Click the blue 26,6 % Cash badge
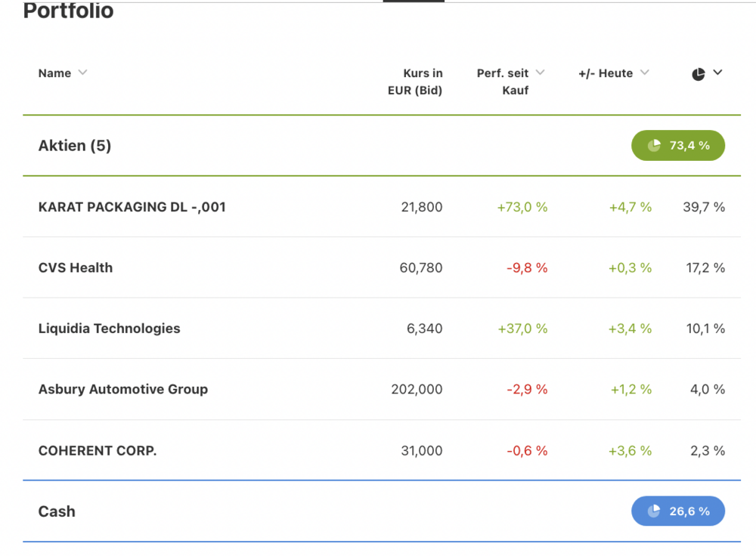 click(x=678, y=511)
